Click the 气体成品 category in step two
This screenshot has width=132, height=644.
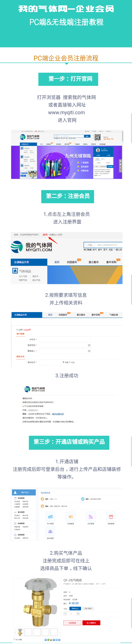coord(25,271)
